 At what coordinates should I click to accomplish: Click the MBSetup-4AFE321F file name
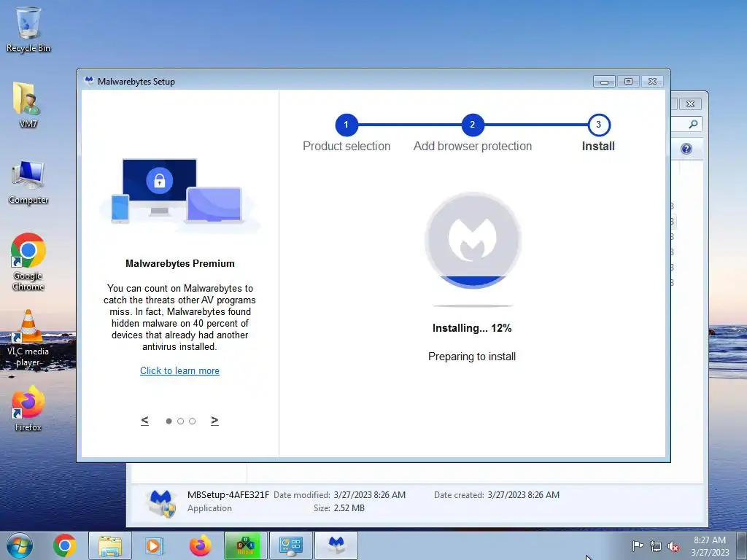tap(228, 495)
